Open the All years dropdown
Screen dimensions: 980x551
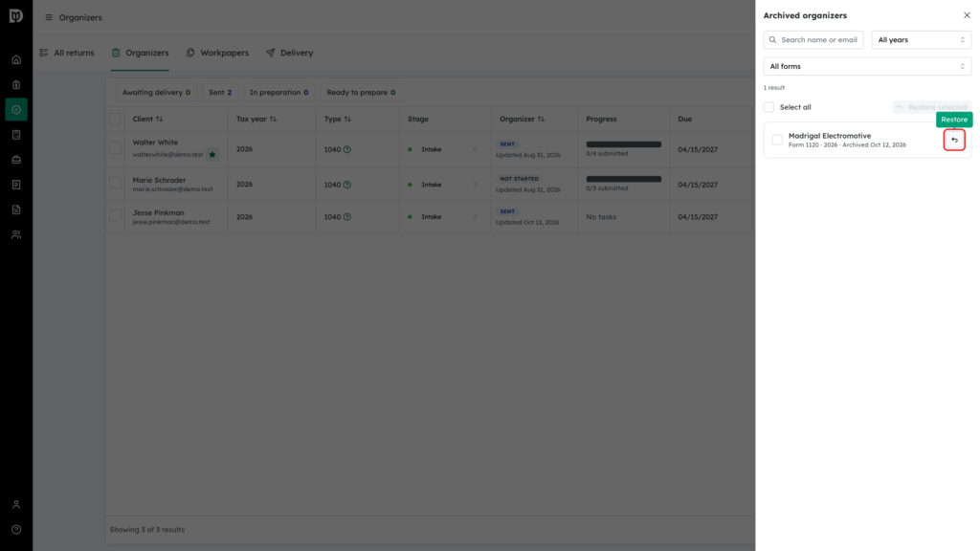[x=922, y=40]
